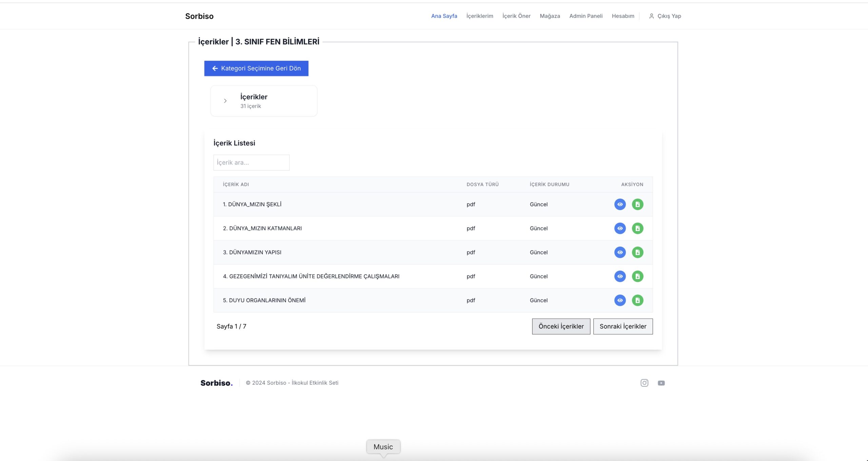
Task: Click user icon beside Çıkış Yap
Action: point(651,16)
